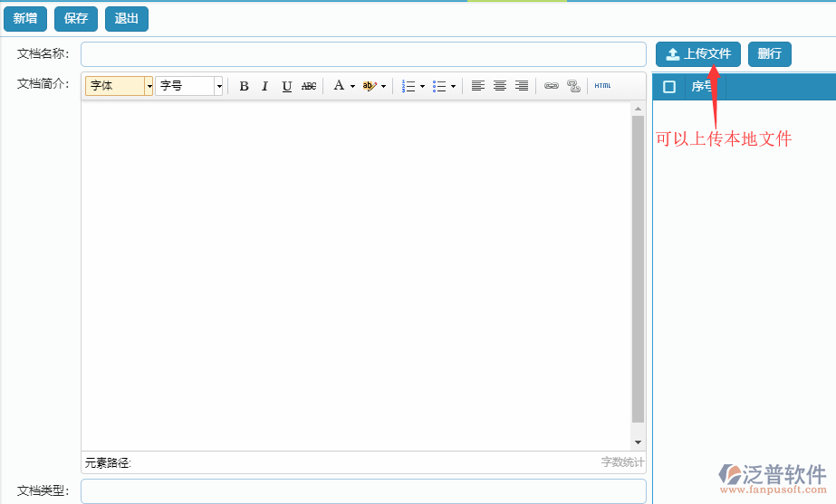836x504 pixels.
Task: Center align the text
Action: (x=499, y=86)
